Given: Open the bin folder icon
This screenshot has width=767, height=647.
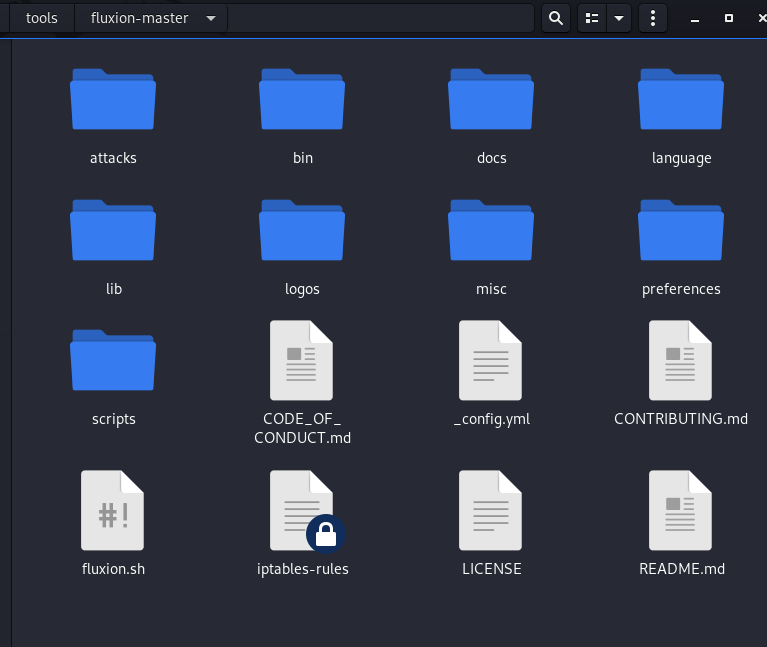Looking at the screenshot, I should [302, 99].
